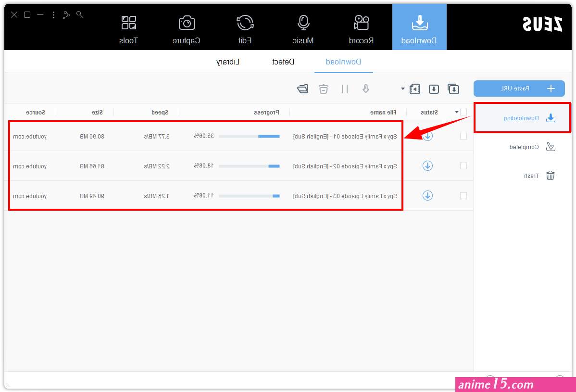Click the greyed start download arrow icon
Image resolution: width=576 pixels, height=392 pixels.
(366, 89)
